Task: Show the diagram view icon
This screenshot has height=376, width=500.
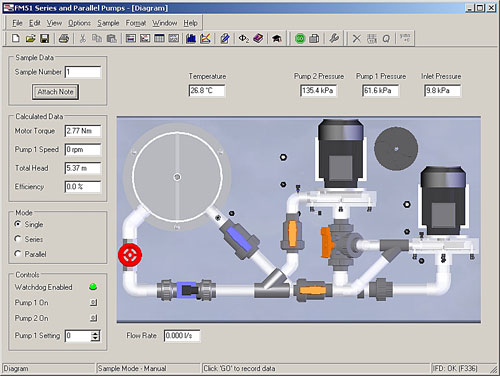Action: tap(145, 38)
